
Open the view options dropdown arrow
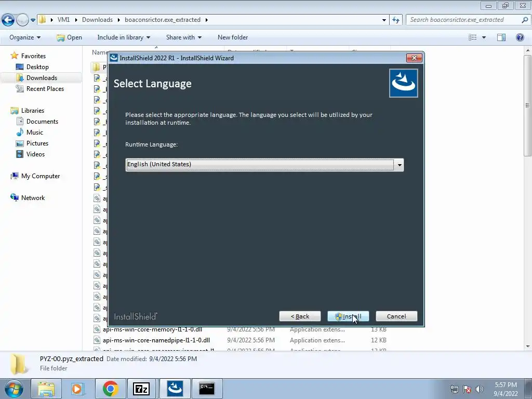pos(484,37)
